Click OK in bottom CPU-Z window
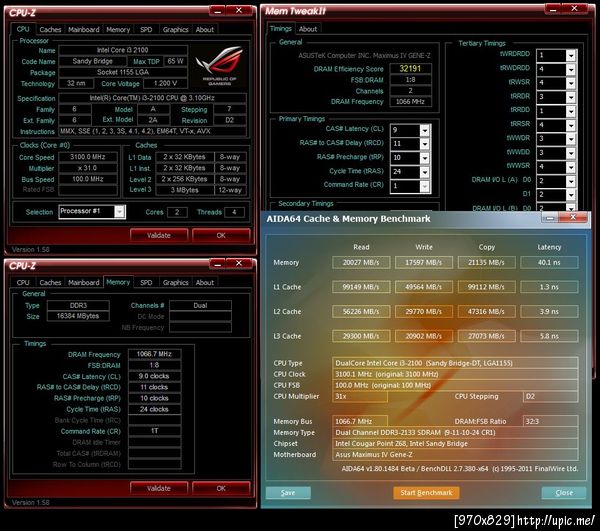 click(x=221, y=489)
